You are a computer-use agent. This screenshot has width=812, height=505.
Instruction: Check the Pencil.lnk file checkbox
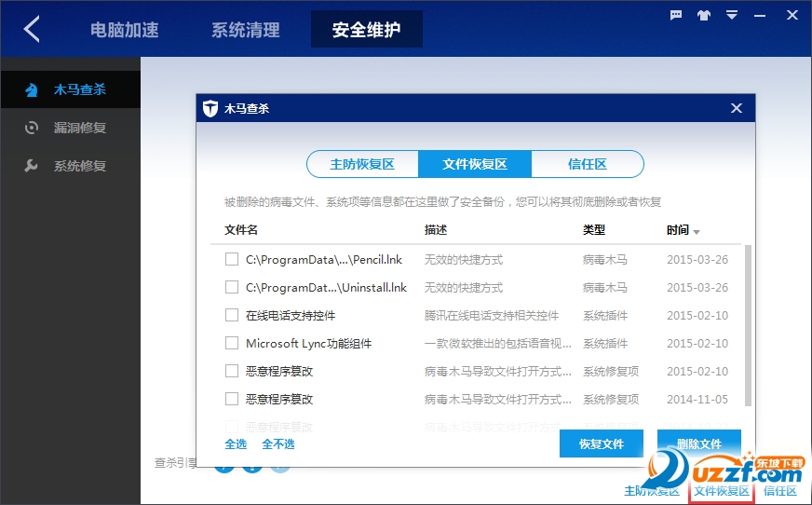coord(232,260)
